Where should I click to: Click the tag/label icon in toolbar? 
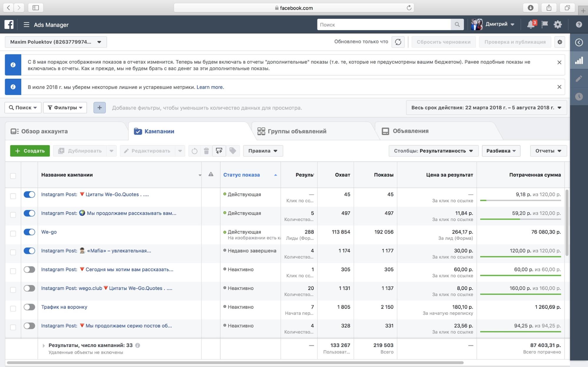click(x=232, y=150)
